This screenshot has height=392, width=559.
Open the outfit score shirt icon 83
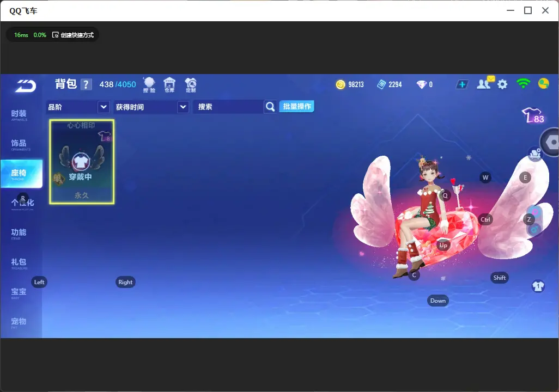(533, 115)
